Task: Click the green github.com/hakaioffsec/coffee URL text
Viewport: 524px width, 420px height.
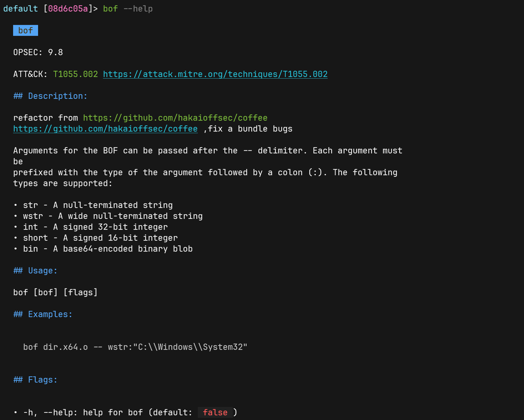Action: point(175,118)
